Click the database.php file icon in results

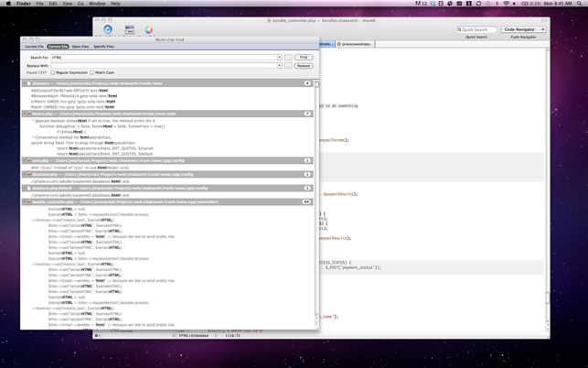pos(29,174)
